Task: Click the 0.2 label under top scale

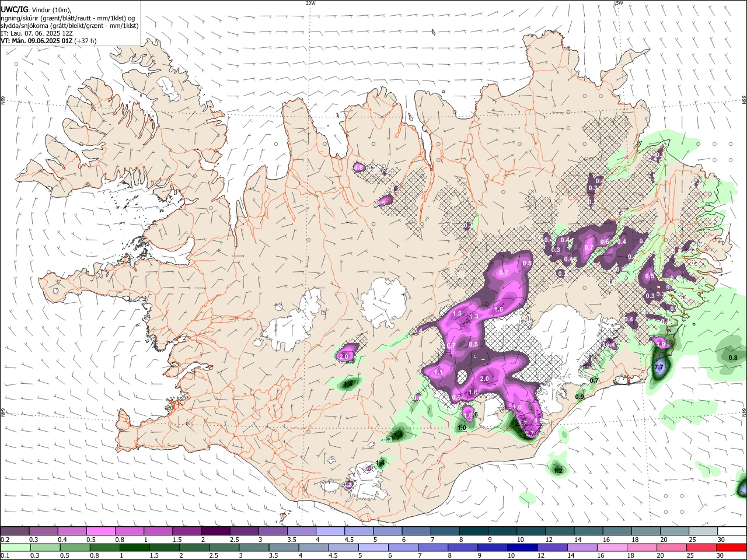Action: point(4,540)
